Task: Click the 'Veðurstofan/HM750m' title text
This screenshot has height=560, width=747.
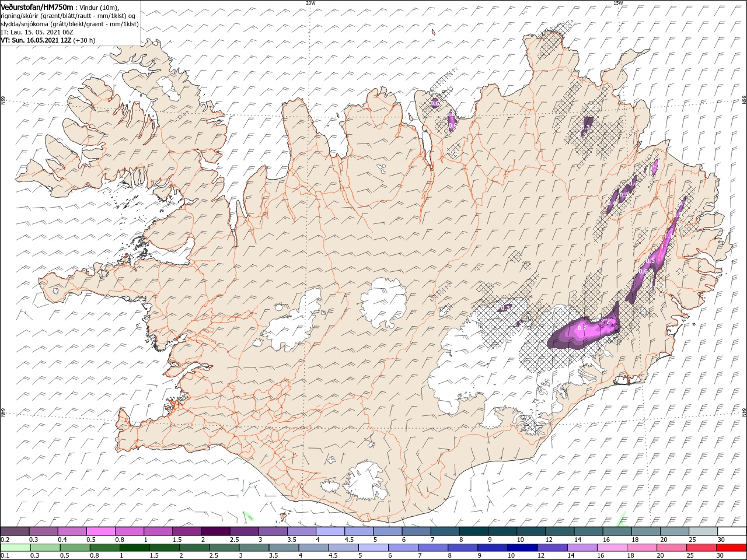Action: tap(37, 6)
